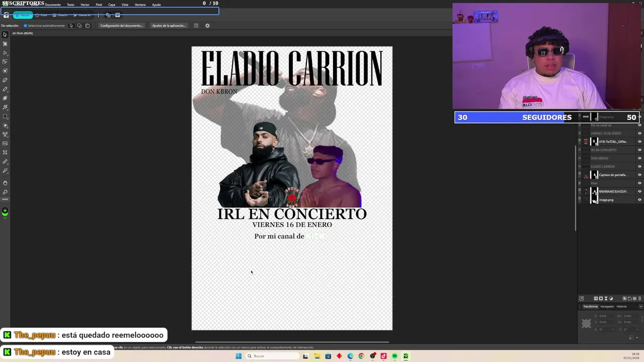Hide the Por mi canal de layer
The width and height of the screenshot is (644, 362).
point(639,125)
